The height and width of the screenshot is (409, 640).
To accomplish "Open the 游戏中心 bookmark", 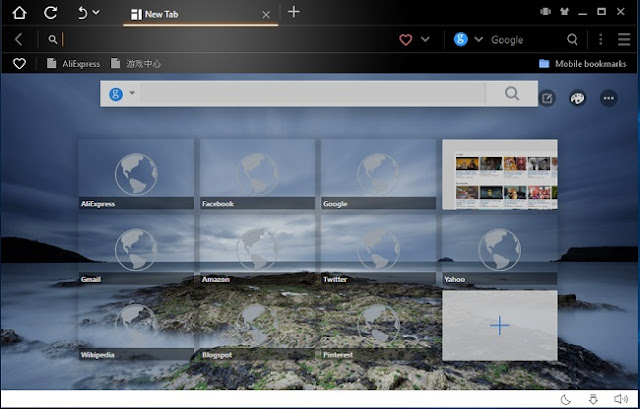I will tap(136, 64).
